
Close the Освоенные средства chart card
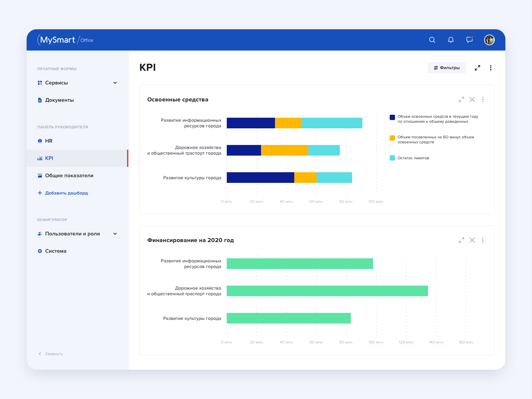pyautogui.click(x=472, y=99)
